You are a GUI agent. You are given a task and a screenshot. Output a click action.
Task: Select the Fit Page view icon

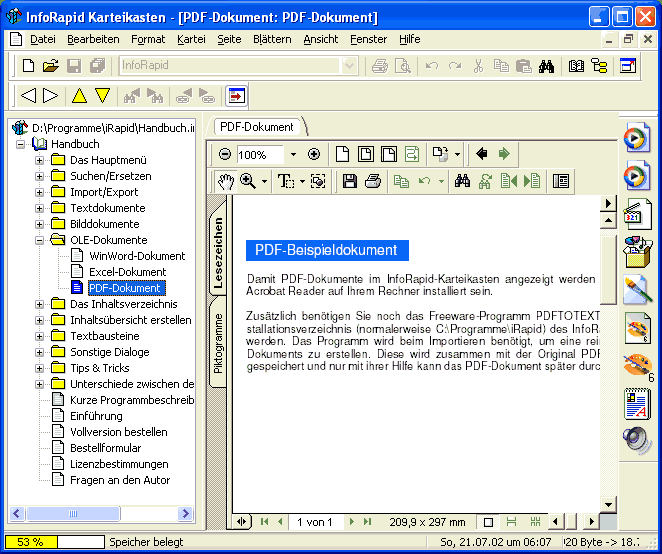coord(366,154)
